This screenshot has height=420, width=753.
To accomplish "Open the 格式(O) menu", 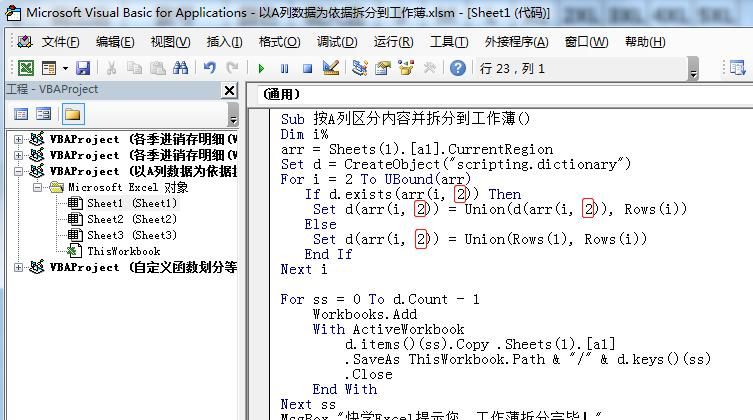I will point(279,42).
